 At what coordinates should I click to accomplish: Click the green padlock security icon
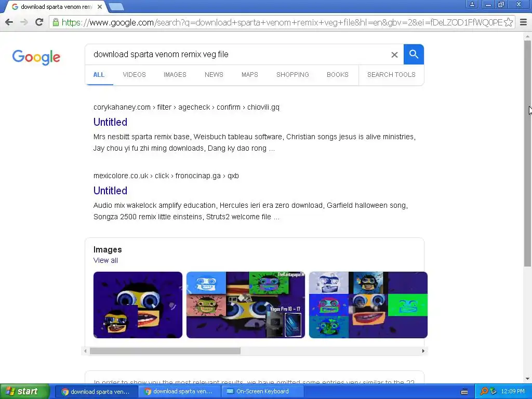tap(56, 22)
